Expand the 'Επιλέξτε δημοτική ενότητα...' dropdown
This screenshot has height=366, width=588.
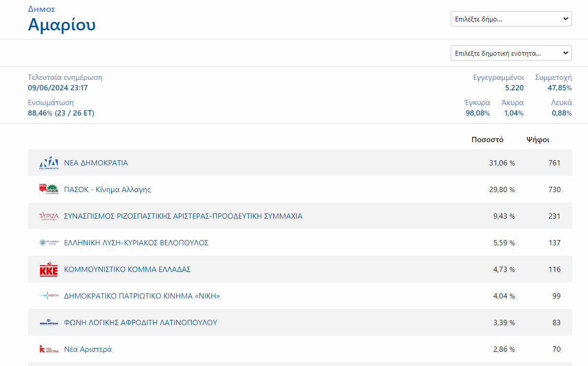511,53
